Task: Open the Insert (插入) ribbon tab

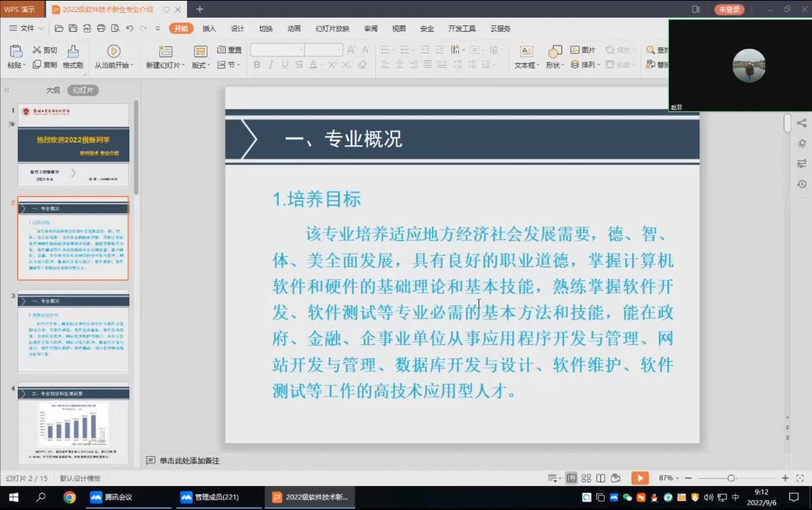Action: point(209,28)
